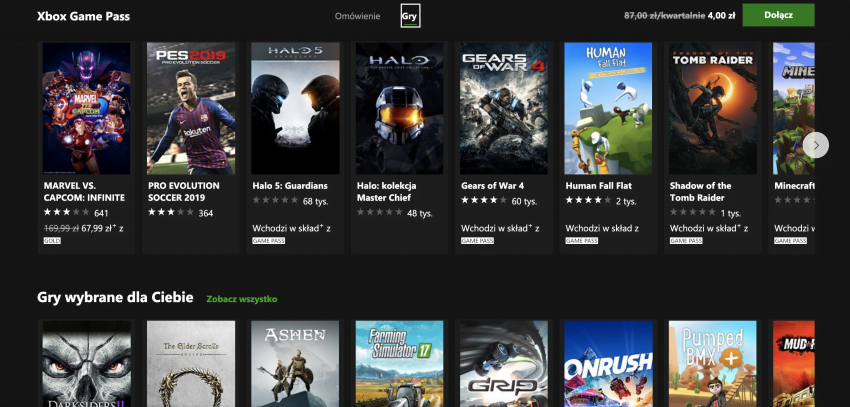Screen dimensions: 850x407
Task: Select the Gry tab
Action: tap(410, 16)
